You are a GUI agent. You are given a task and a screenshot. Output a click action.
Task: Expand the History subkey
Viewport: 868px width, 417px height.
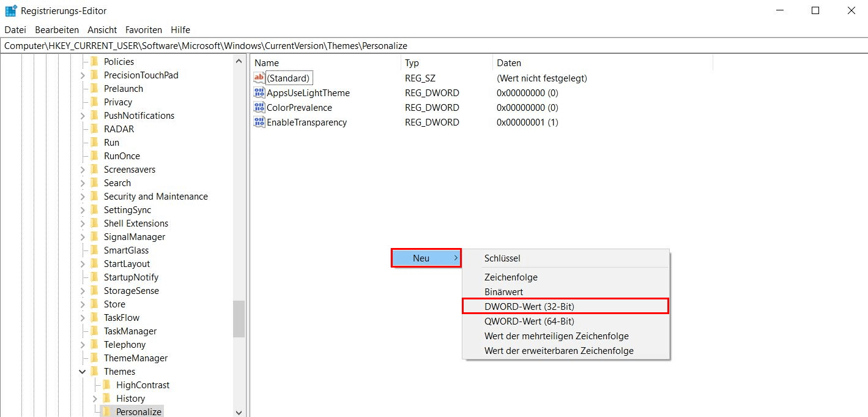[x=95, y=398]
